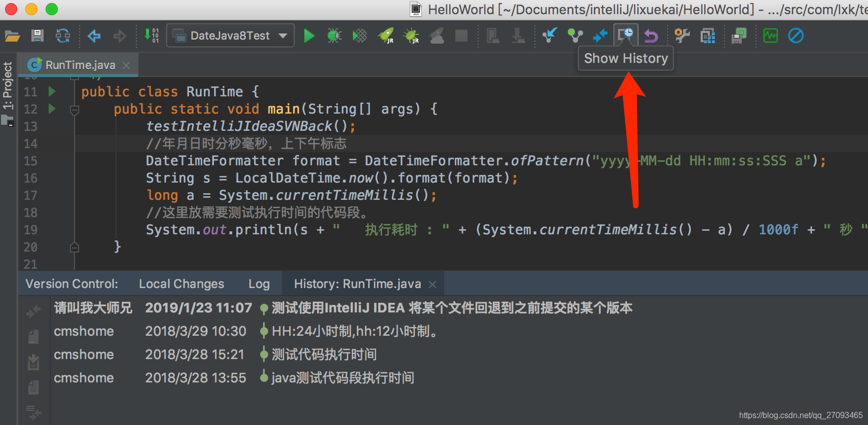The image size is (868, 425).
Task: Click the Open folder toolbar icon
Action: point(12,36)
